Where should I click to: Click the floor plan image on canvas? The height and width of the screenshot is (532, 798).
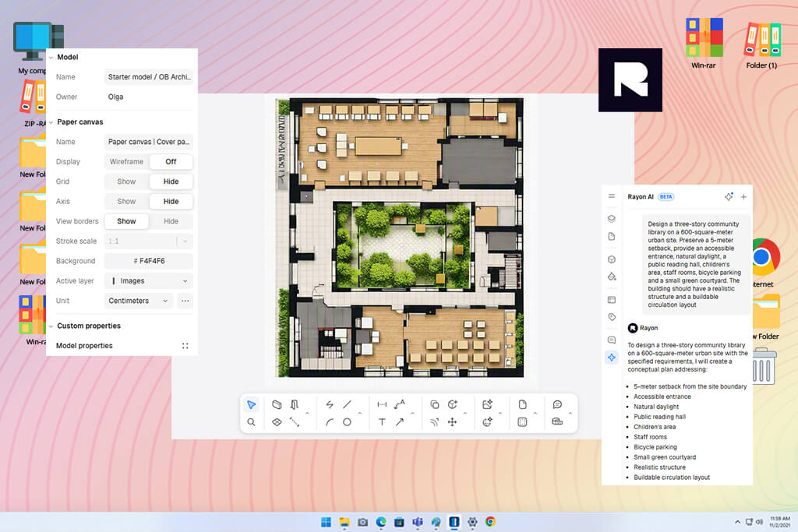pos(400,238)
